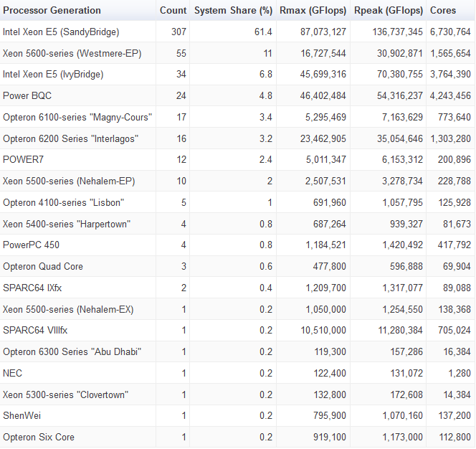The height and width of the screenshot is (449, 476).
Task: Click Rmax value 87,073,127
Action: [323, 32]
